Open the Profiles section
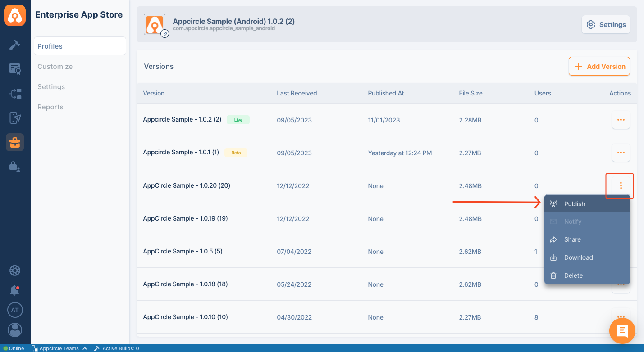Screen dimensions: 644x352 point(80,46)
